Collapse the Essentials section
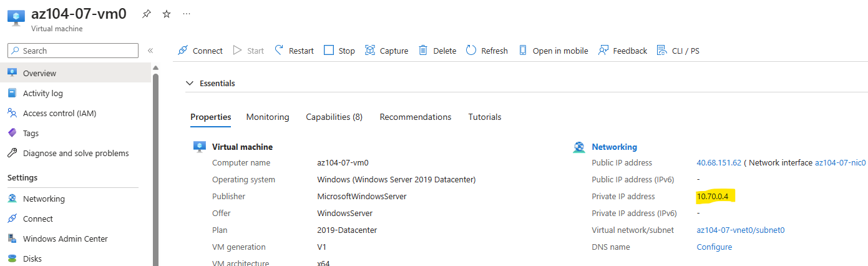 pos(190,83)
